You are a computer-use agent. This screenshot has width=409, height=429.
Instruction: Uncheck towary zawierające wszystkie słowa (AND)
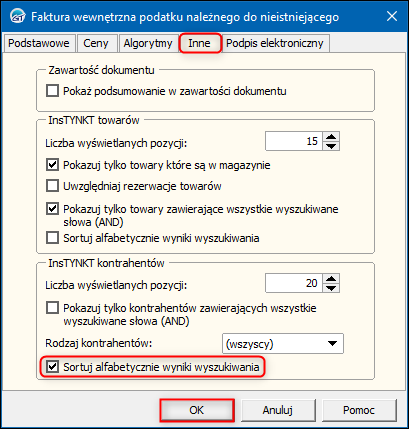point(52,209)
